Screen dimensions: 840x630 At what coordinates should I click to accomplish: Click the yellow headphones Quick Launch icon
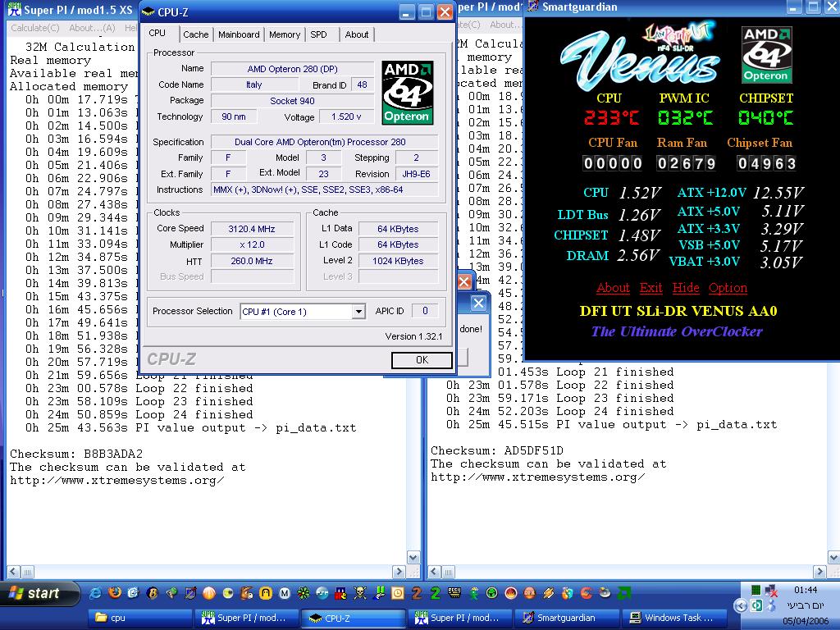tap(266, 593)
